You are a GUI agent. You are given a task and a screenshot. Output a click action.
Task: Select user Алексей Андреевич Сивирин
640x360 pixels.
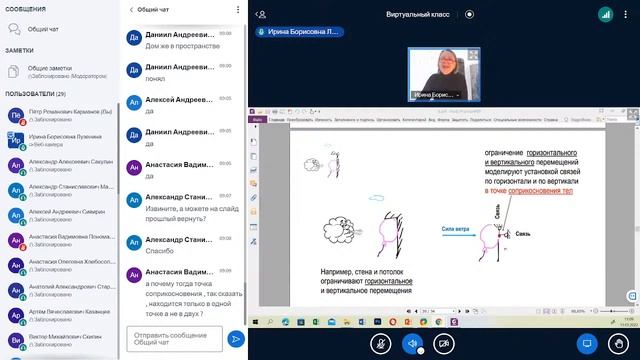(x=60, y=216)
